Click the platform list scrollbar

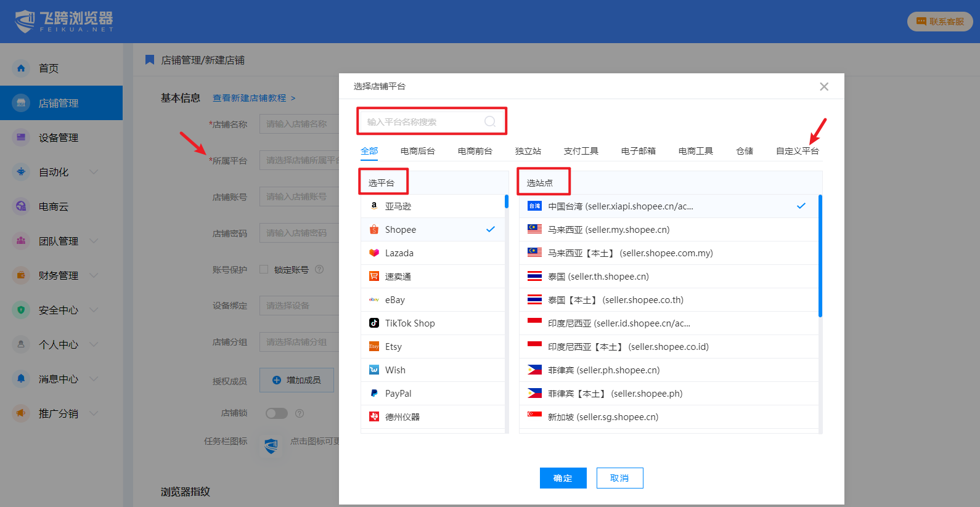(x=507, y=201)
